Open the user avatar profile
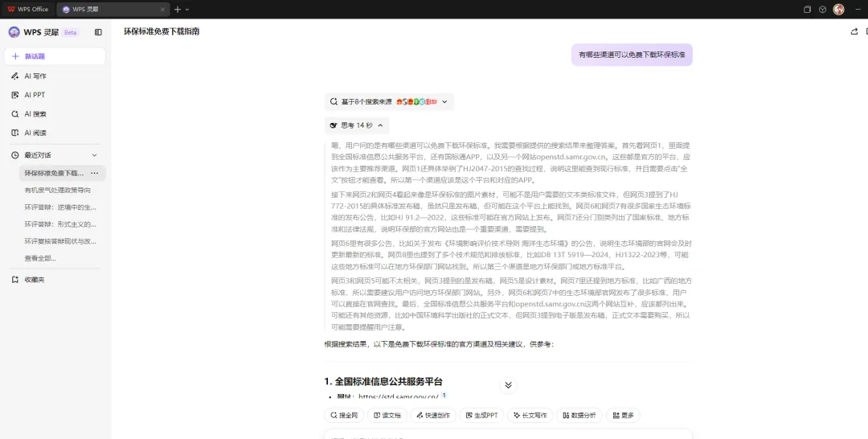The image size is (868, 439). point(838,10)
